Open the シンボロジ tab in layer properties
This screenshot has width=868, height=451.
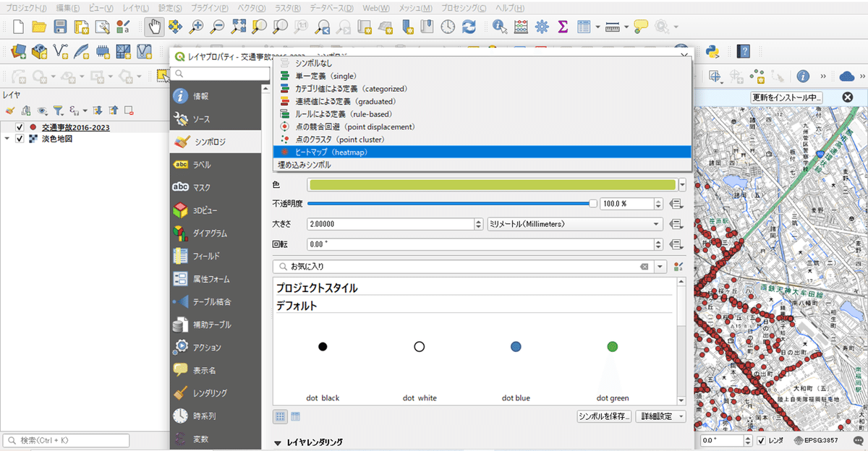coord(216,142)
